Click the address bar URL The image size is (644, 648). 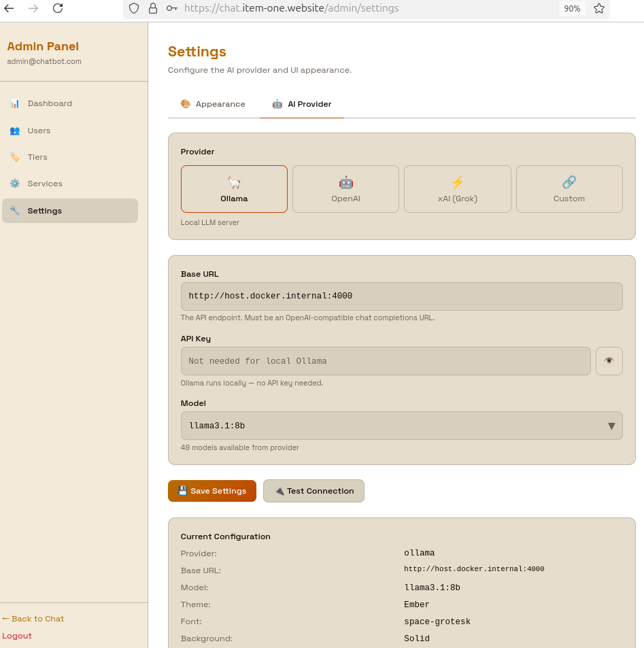tap(292, 8)
